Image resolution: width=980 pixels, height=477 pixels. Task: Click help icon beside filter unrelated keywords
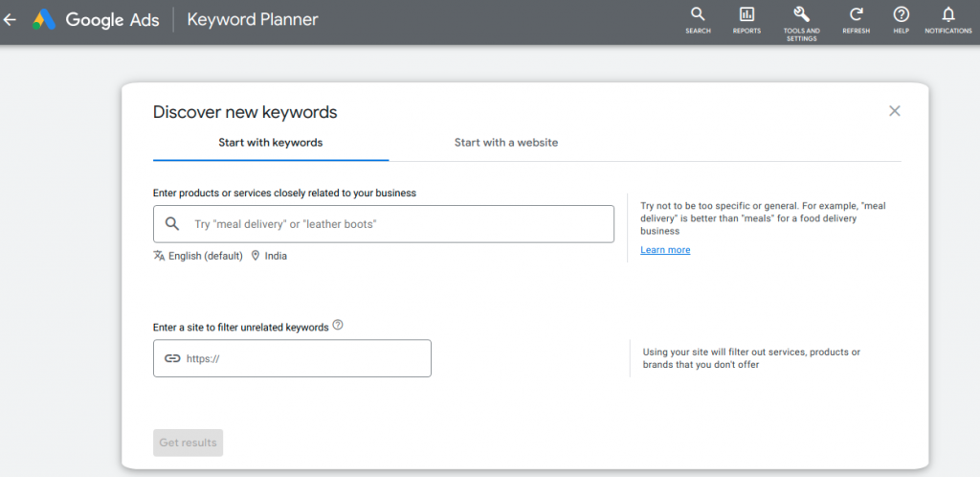338,325
